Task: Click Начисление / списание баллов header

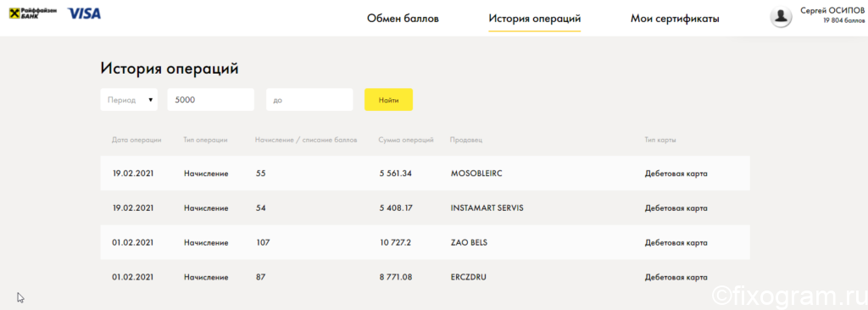Action: pos(306,140)
